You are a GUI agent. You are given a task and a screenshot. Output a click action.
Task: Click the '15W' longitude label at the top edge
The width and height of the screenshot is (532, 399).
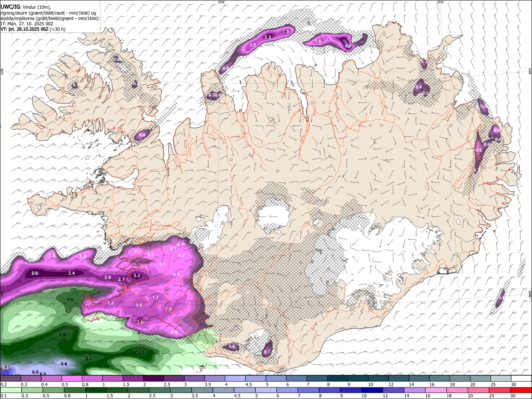(440, 2)
